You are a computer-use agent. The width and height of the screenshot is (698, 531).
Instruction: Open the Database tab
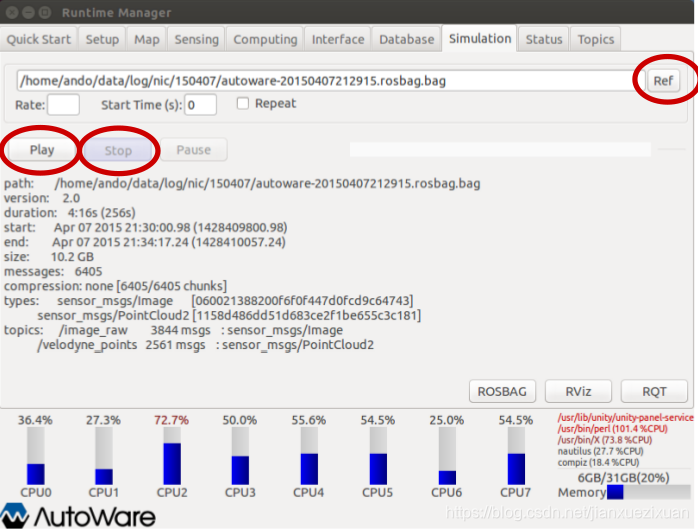tap(406, 39)
